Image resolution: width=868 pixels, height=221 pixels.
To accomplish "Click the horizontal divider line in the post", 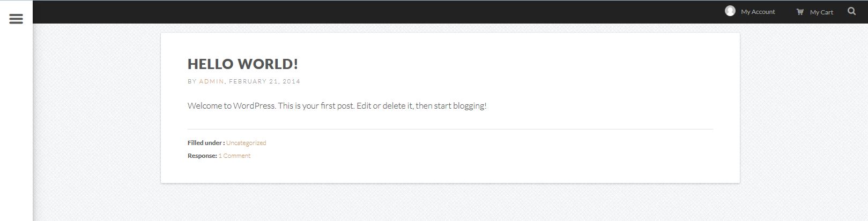I will coord(450,129).
